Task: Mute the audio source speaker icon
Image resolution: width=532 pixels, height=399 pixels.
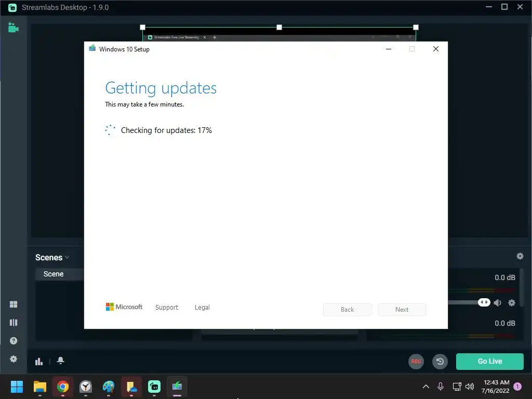Action: coord(497,303)
